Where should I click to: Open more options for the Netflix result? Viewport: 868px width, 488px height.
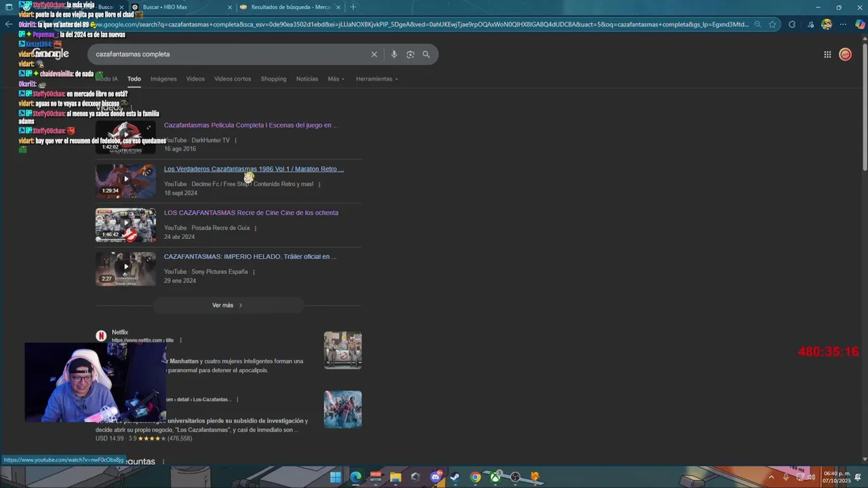(x=180, y=340)
